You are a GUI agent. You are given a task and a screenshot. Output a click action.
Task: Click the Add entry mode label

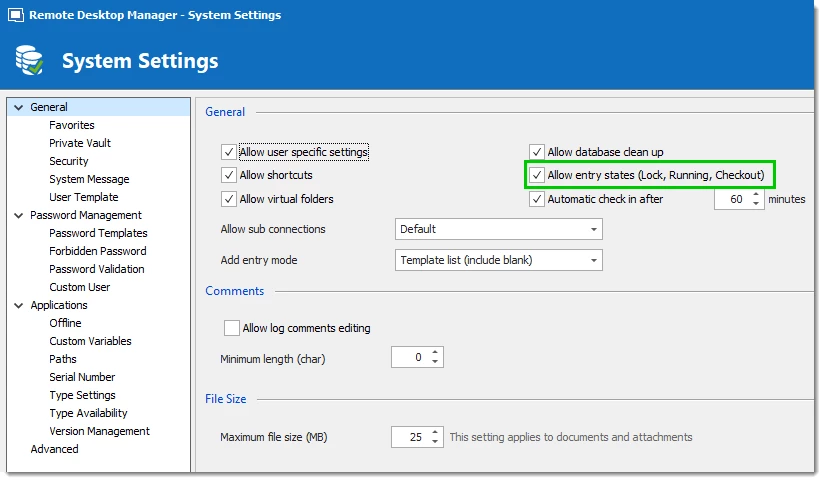click(259, 260)
